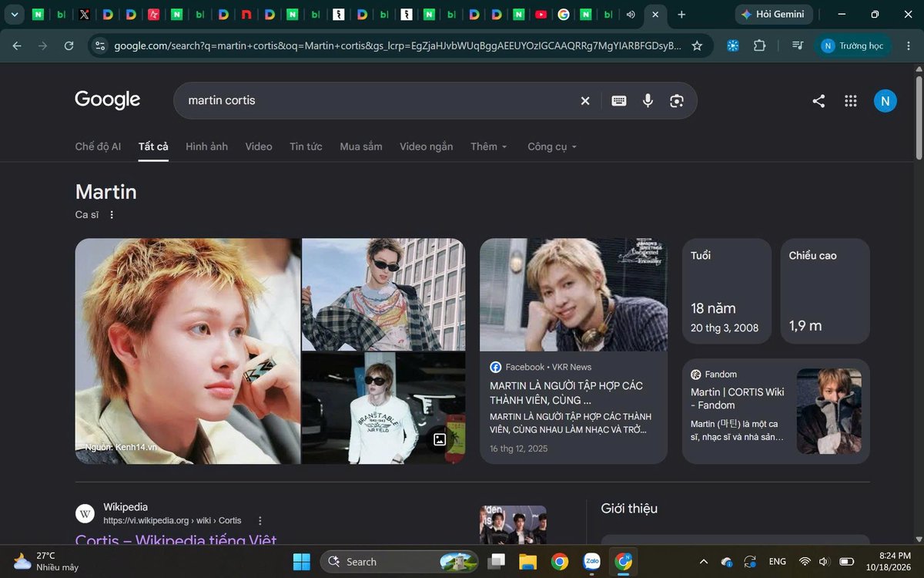924x578 pixels.
Task: Open the media controls icon in toolbar
Action: (x=798, y=46)
